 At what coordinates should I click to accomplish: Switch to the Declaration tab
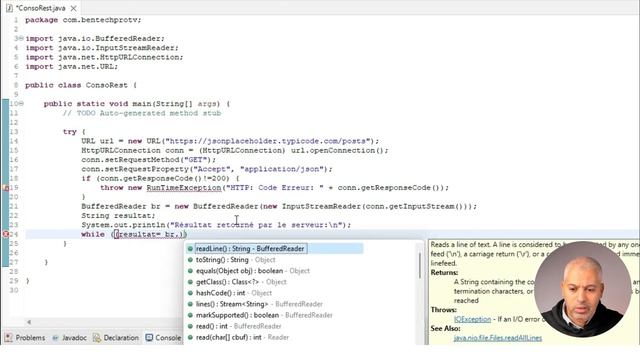click(x=116, y=338)
